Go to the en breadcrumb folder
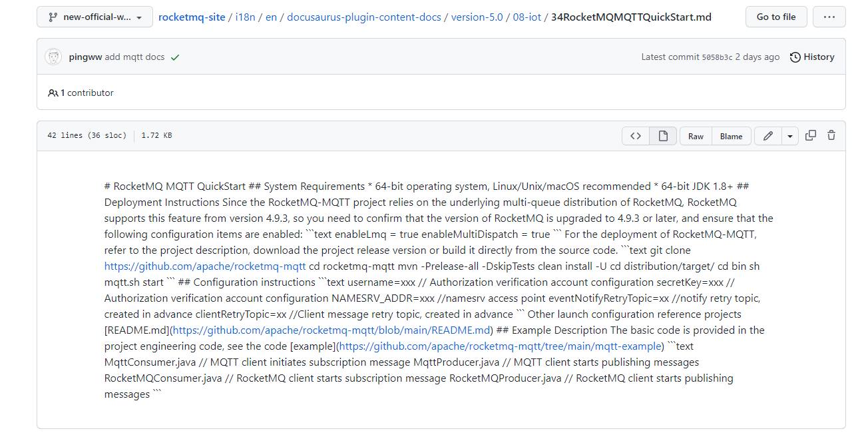The height and width of the screenshot is (437, 868). tap(271, 17)
